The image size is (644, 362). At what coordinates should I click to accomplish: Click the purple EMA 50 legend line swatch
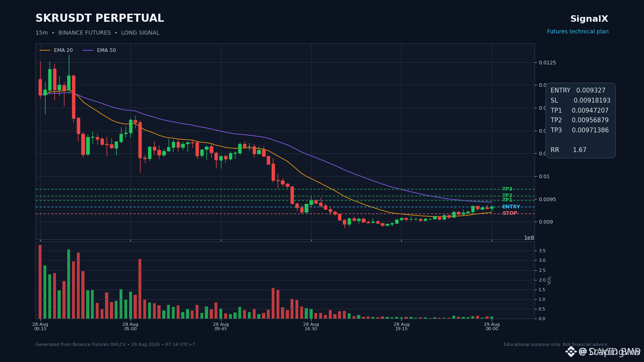88,50
